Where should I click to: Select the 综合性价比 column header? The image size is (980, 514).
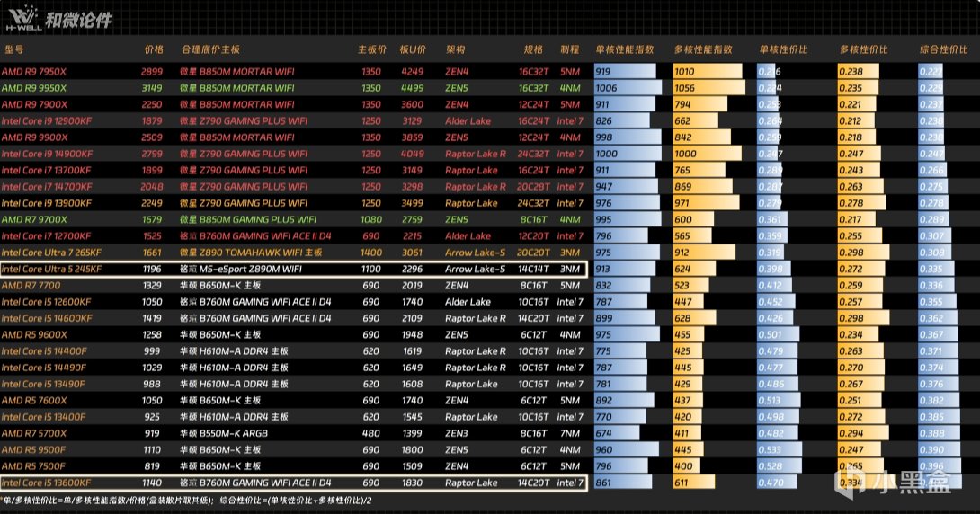pos(943,49)
